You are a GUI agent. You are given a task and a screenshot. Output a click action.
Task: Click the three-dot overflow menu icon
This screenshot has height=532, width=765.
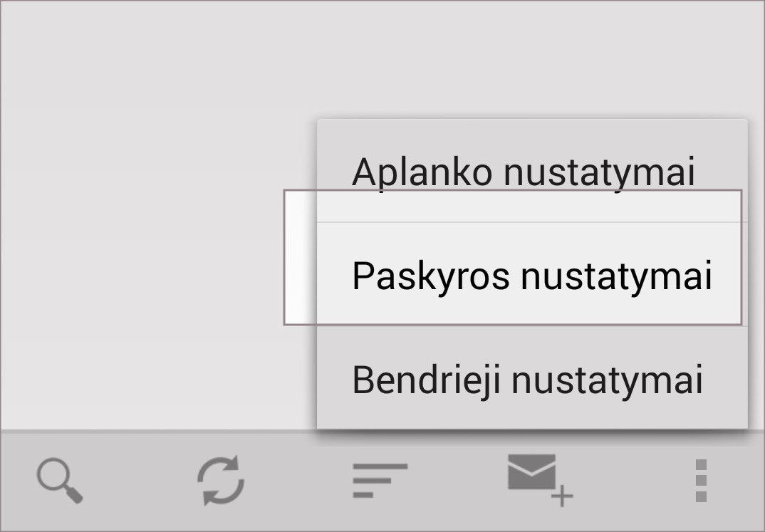pos(701,481)
